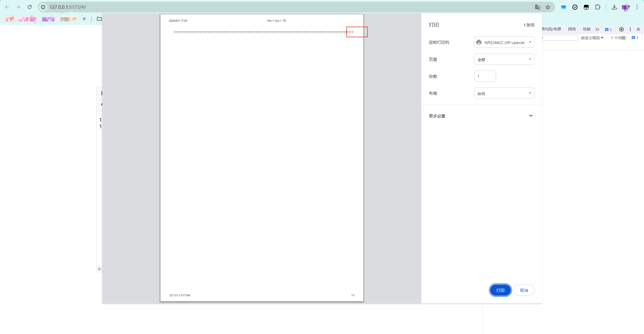Open DevTools issues counter badge
This screenshot has width=644, height=334.
pyautogui.click(x=608, y=29)
